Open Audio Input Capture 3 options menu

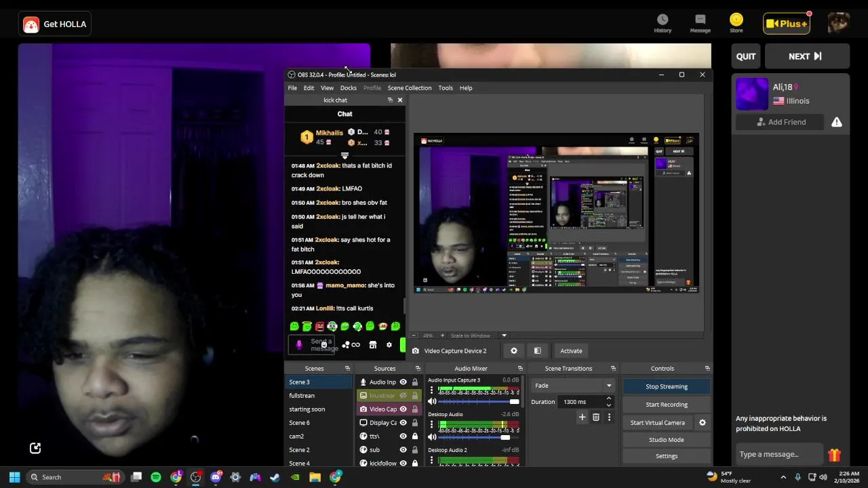[431, 391]
